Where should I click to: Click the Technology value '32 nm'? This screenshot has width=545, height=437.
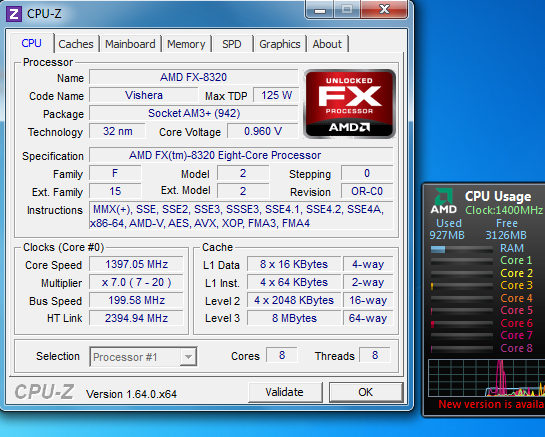tap(117, 131)
